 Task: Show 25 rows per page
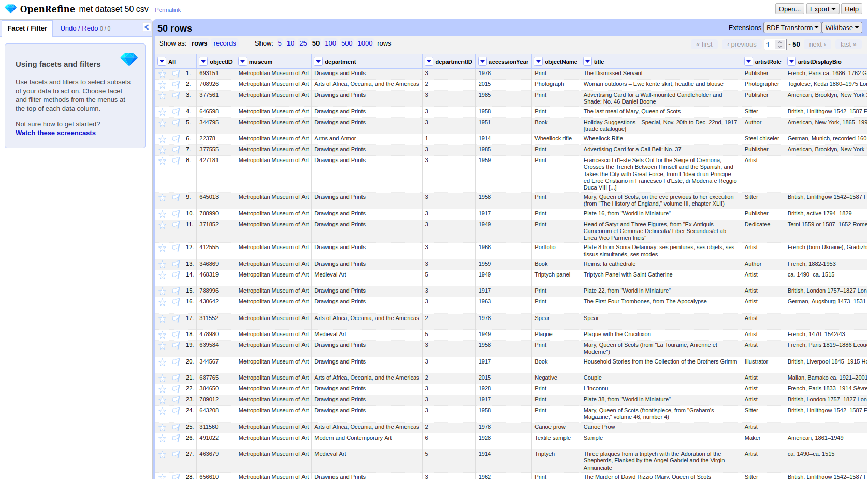click(x=303, y=43)
